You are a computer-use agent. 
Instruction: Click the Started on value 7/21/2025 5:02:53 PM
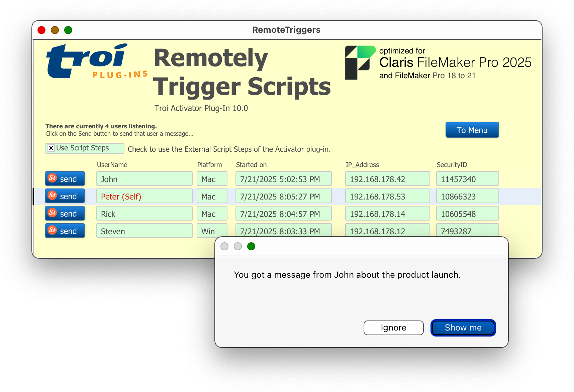coord(284,178)
